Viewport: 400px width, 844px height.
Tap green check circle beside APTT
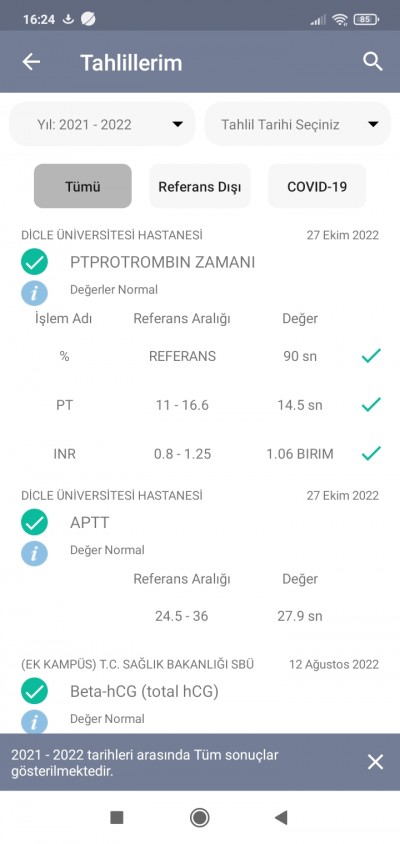34,522
